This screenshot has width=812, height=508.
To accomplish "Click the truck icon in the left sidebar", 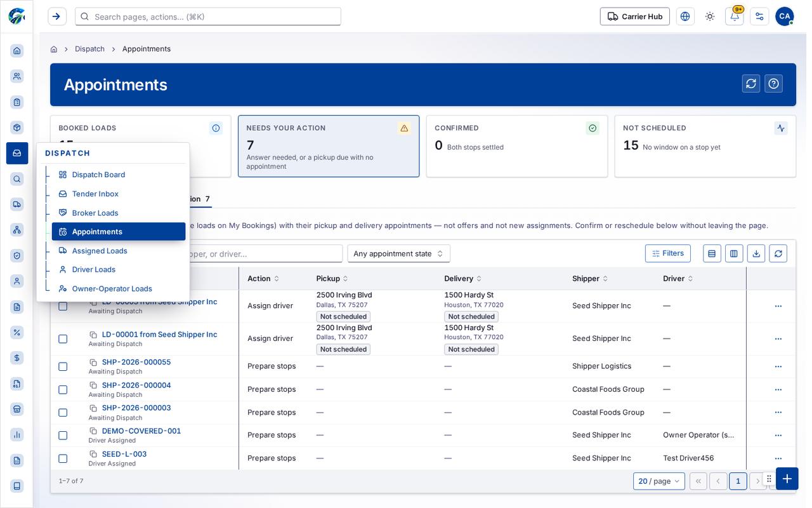I will point(17,204).
